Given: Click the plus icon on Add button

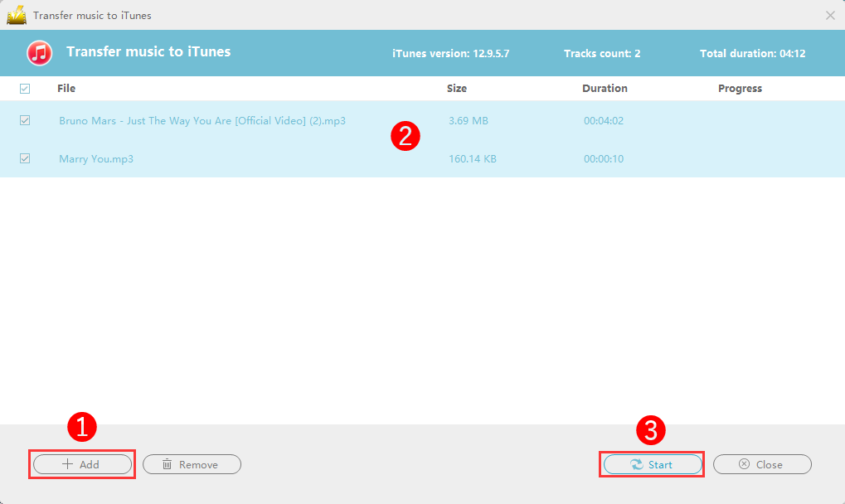Looking at the screenshot, I should pyautogui.click(x=68, y=464).
